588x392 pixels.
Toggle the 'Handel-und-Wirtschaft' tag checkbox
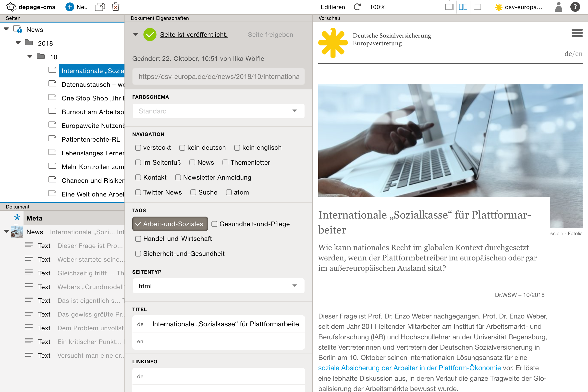[138, 238]
